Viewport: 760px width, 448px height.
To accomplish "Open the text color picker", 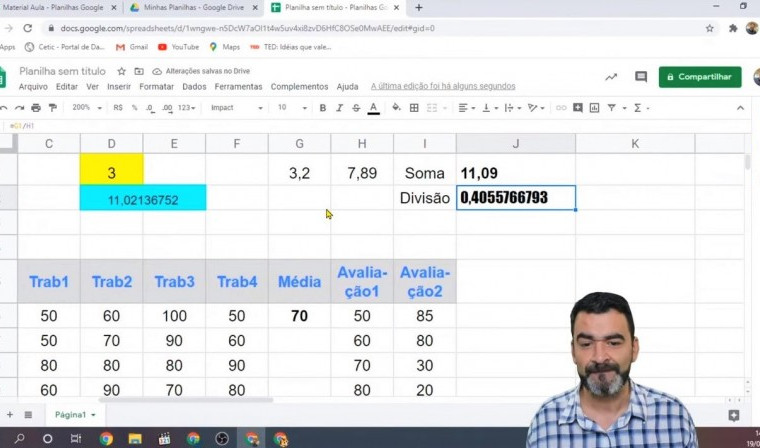I will click(374, 108).
